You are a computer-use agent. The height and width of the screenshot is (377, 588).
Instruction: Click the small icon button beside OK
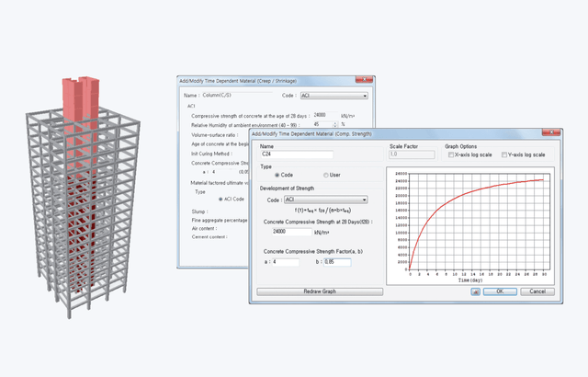(x=475, y=291)
